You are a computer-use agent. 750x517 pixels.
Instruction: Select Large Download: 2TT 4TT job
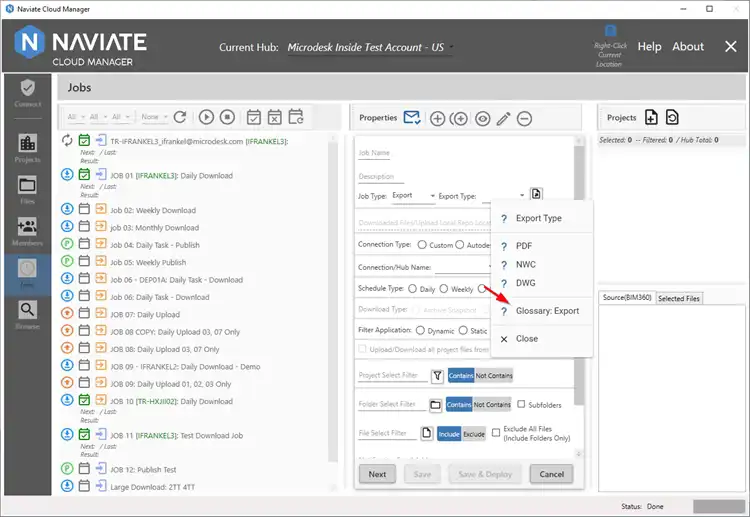point(153,487)
